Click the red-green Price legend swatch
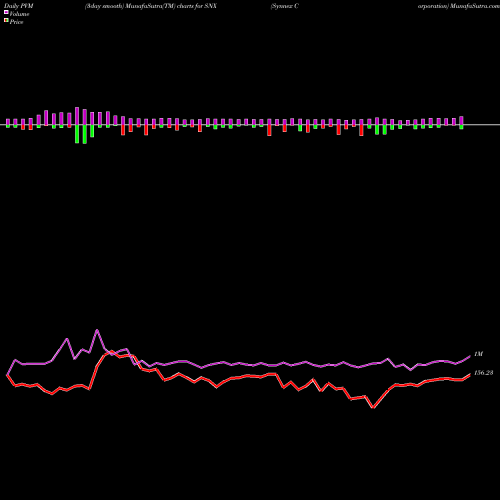 pos(6,21)
